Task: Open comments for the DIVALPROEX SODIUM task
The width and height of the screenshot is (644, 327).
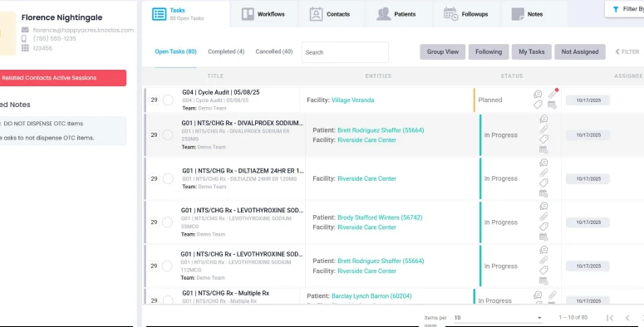Action: [x=543, y=119]
